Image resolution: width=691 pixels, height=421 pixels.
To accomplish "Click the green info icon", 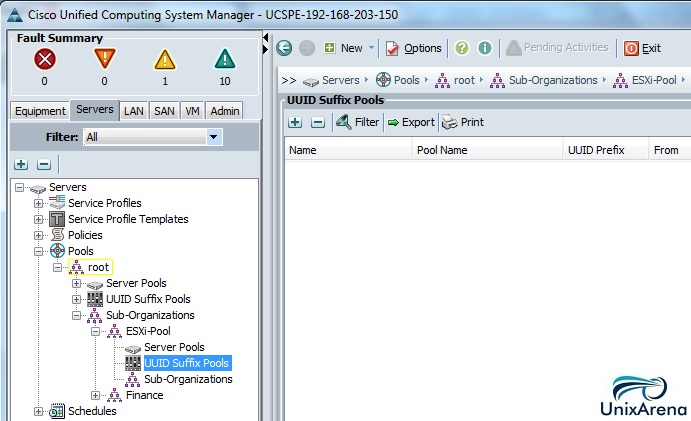I will 485,48.
